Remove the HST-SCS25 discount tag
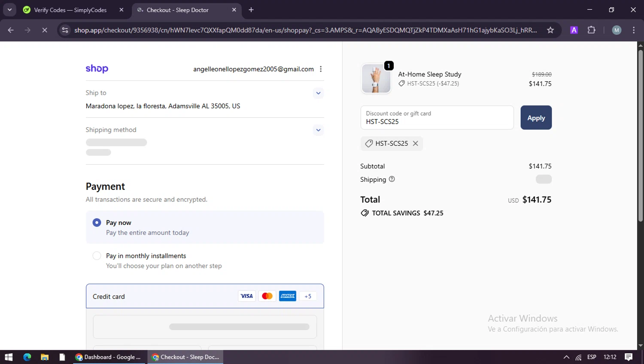Viewport: 644px width, 364px height. click(416, 144)
